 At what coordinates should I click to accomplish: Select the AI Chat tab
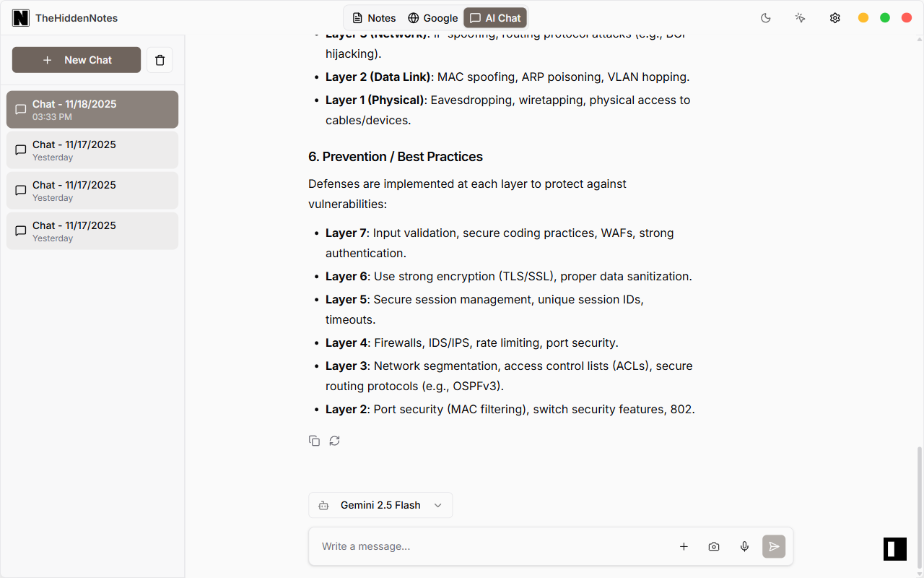pos(495,17)
